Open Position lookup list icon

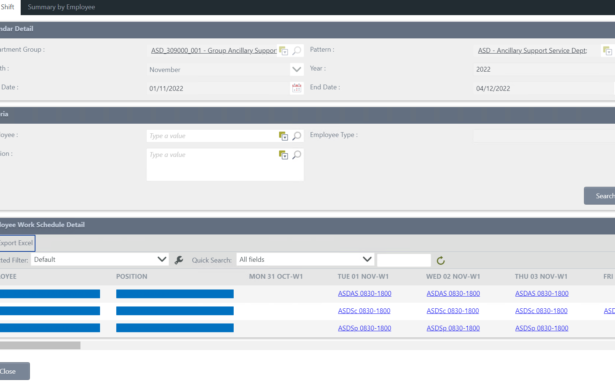[283, 155]
